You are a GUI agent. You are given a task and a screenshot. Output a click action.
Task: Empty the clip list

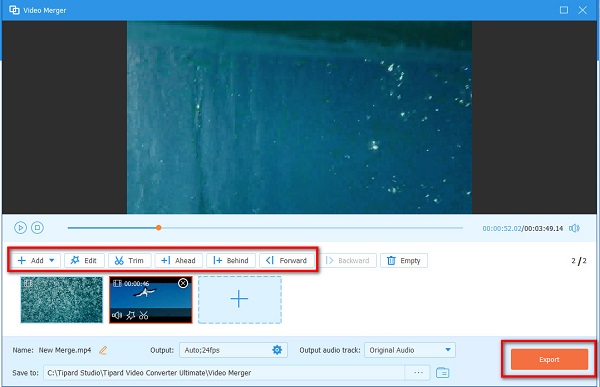tap(404, 261)
